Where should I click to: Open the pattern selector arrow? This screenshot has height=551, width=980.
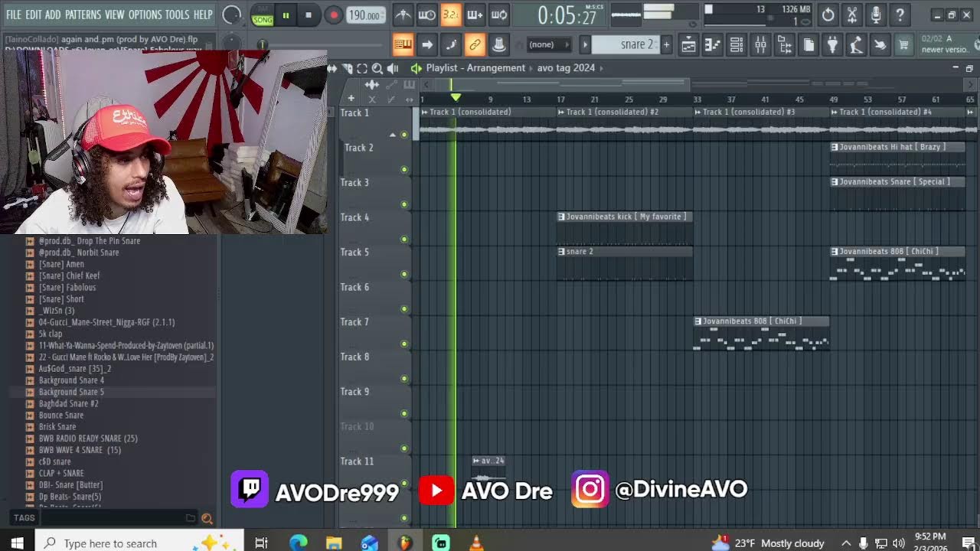tap(585, 44)
